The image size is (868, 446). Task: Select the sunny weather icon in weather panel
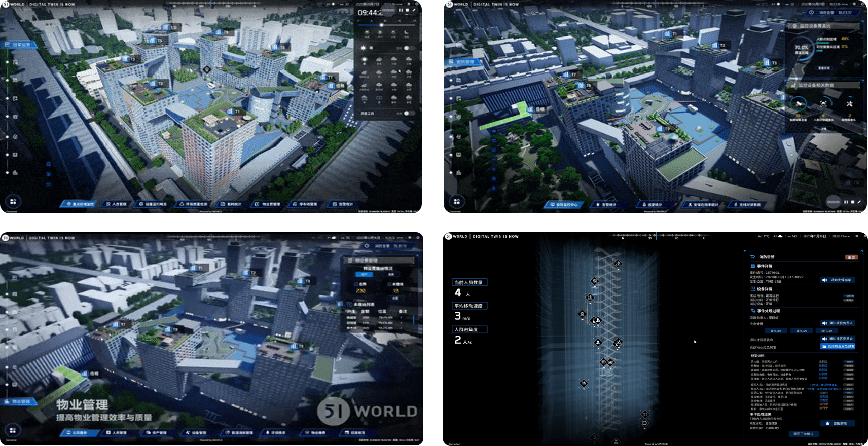pyautogui.click(x=364, y=60)
